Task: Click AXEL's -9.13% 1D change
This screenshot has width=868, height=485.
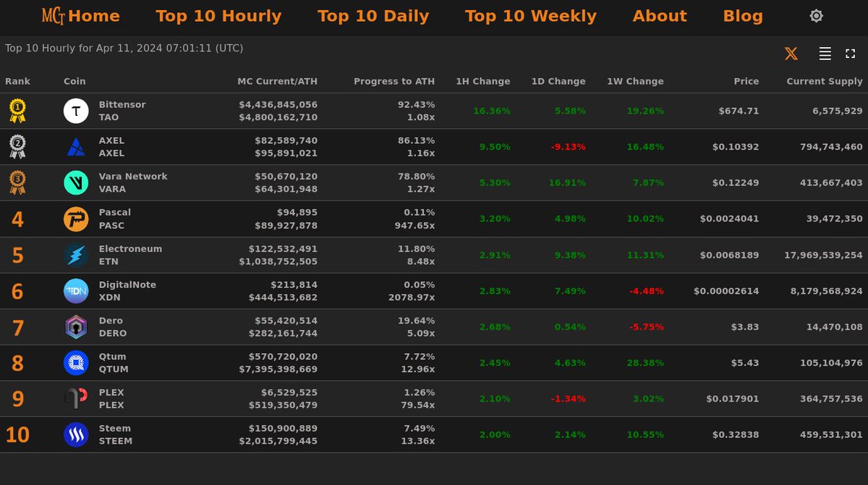Action: (569, 147)
